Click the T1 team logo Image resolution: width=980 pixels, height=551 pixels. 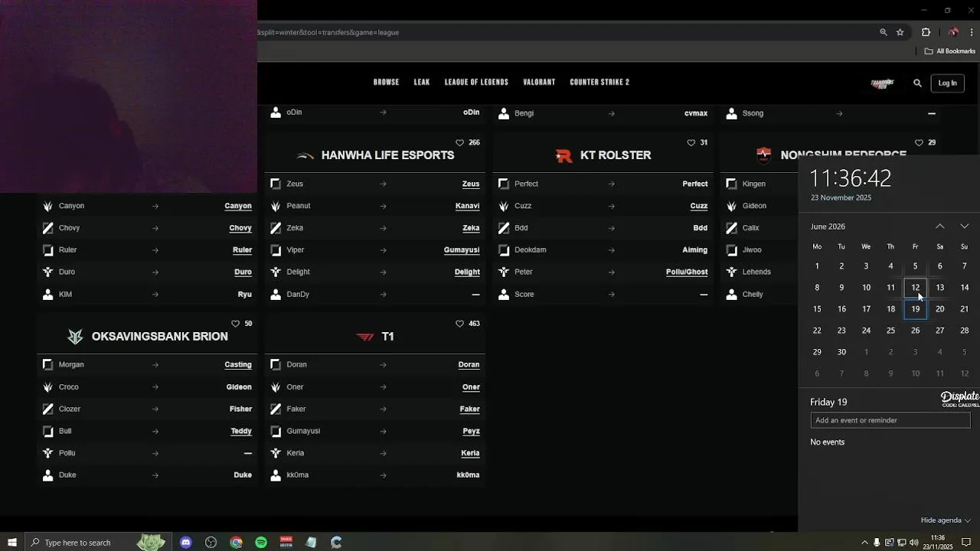pos(365,337)
